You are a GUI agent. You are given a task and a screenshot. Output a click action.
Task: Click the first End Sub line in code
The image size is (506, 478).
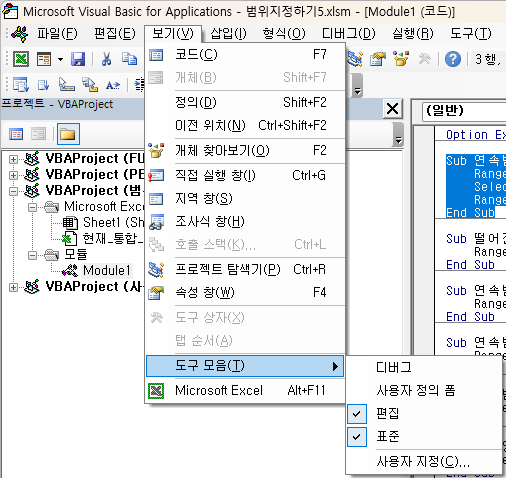[x=470, y=213]
